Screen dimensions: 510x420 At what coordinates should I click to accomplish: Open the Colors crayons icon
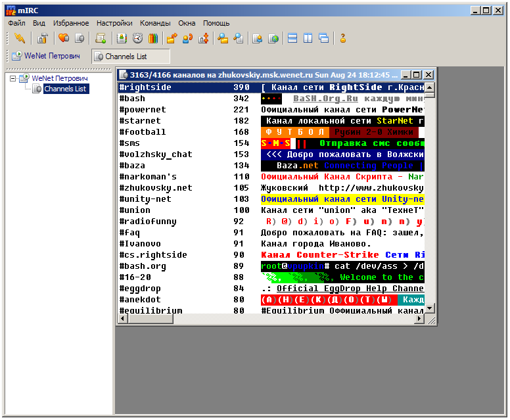tap(153, 38)
